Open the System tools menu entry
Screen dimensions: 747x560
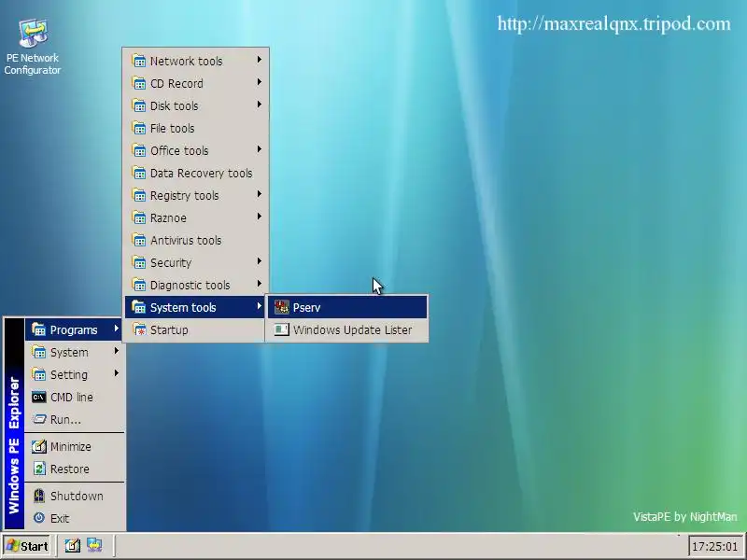[195, 307]
